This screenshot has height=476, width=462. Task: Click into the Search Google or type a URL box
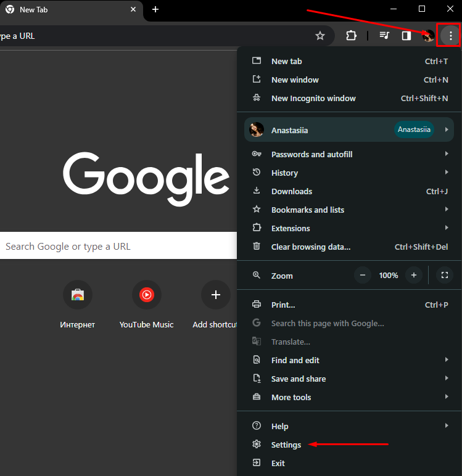point(118,245)
